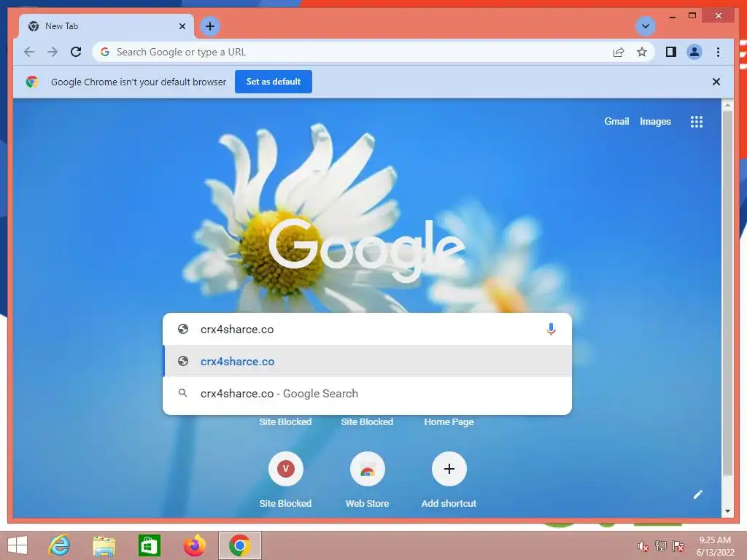Open a new tab with plus button

click(x=210, y=26)
